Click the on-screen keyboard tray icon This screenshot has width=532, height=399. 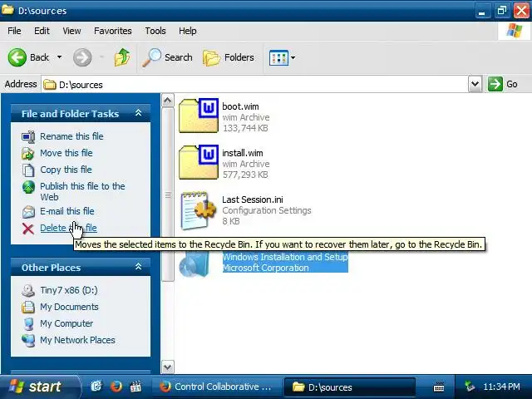point(439,387)
